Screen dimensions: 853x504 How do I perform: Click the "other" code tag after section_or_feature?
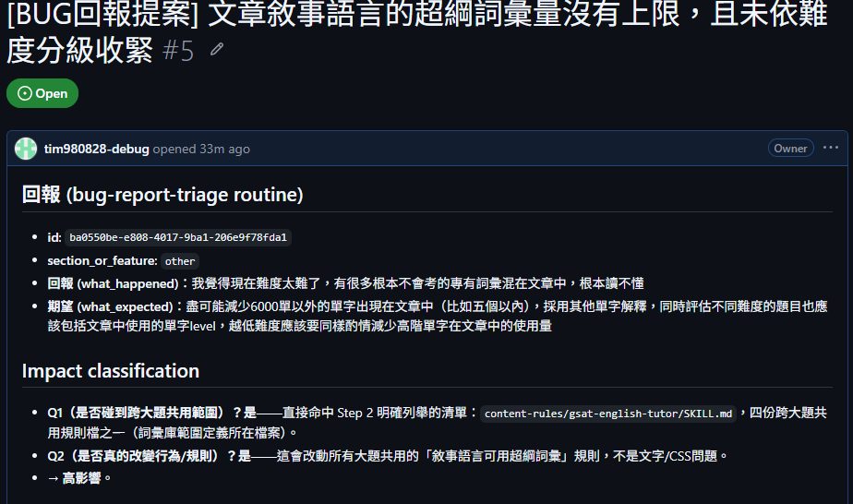pyautogui.click(x=180, y=261)
